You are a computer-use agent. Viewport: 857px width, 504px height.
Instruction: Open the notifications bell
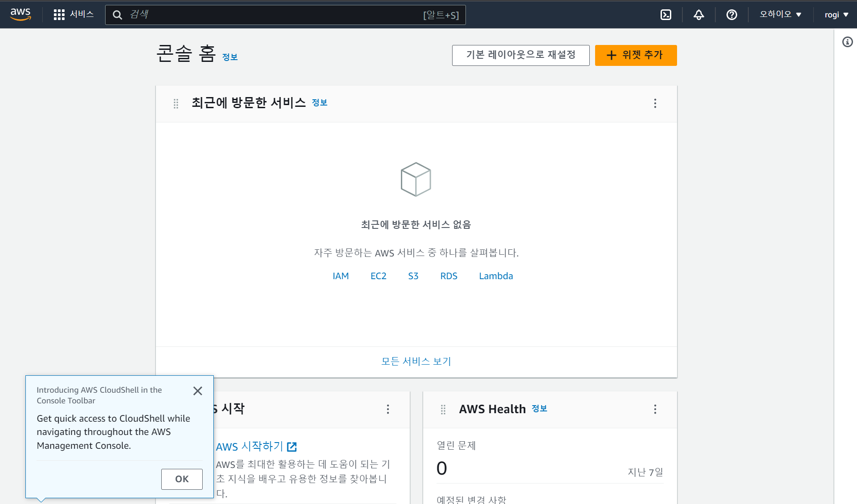698,15
